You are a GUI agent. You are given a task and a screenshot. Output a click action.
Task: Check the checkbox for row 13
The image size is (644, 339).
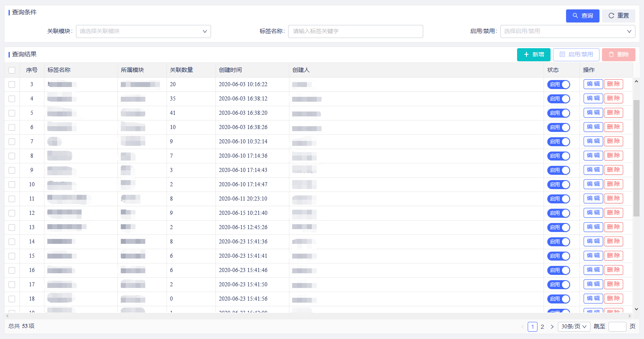pyautogui.click(x=12, y=227)
